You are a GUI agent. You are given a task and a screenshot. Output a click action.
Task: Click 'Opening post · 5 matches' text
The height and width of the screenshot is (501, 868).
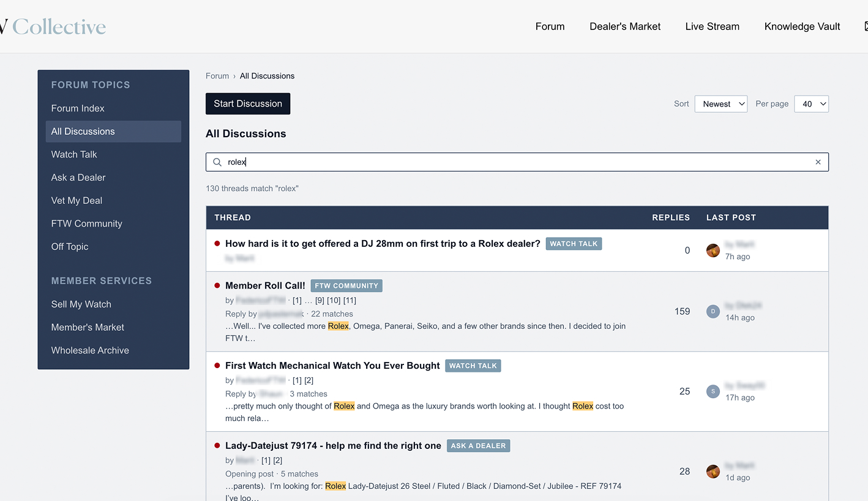pos(272,474)
